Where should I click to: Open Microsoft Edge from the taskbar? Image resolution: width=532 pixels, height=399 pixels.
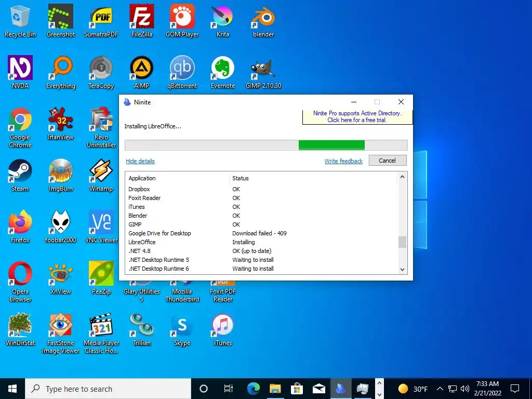[x=253, y=389]
